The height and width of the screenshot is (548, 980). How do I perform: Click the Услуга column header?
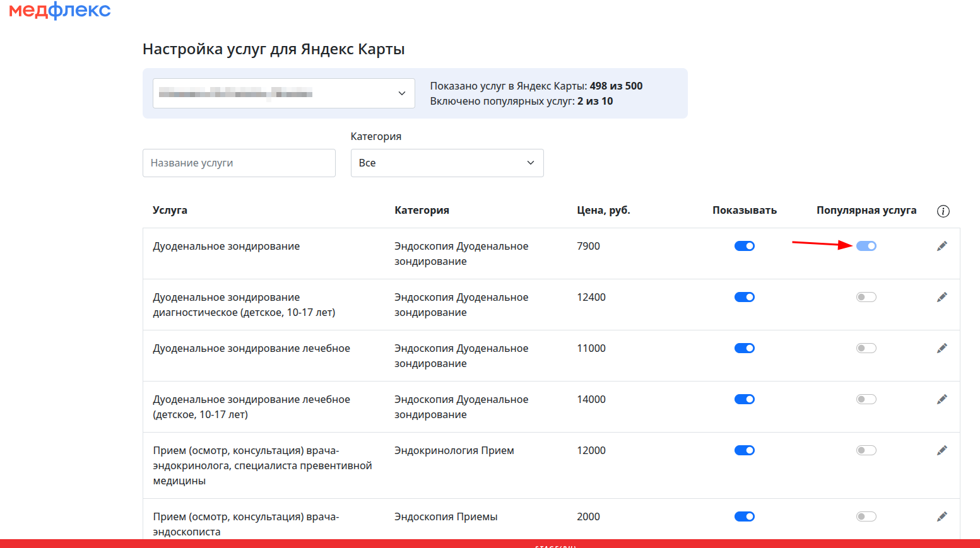170,211
